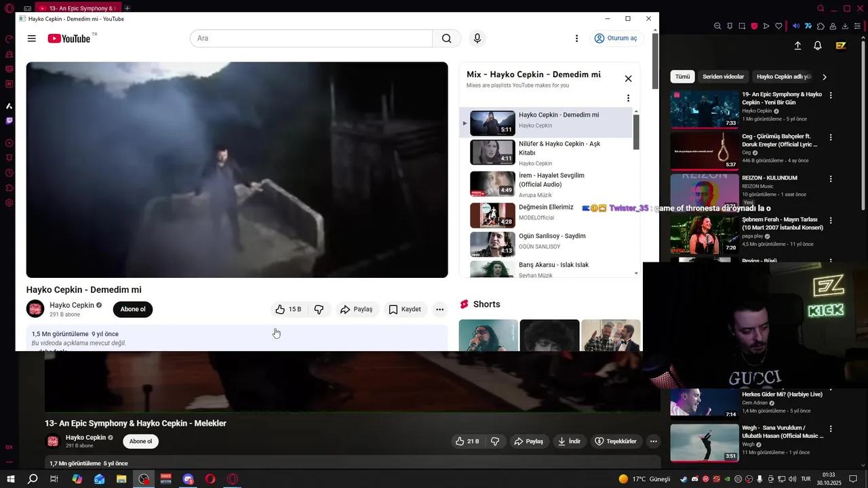Click Opera tab search magnifier top right

[821, 8]
